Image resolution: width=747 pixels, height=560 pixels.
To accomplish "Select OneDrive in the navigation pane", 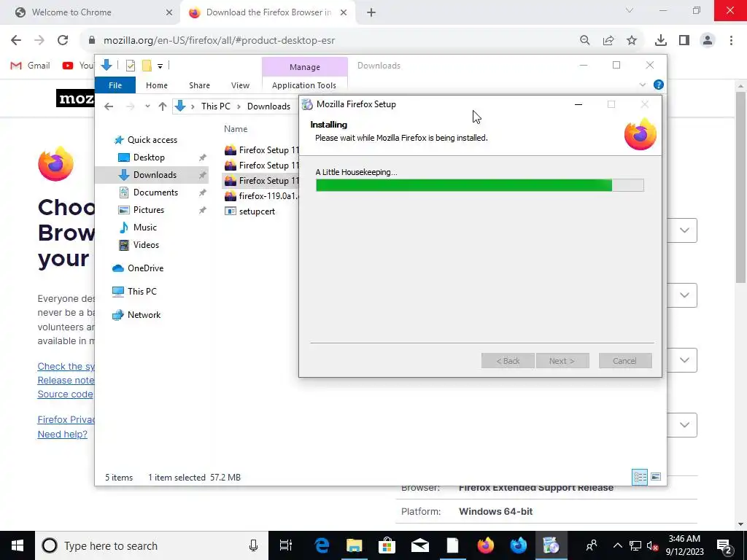I will click(x=145, y=268).
